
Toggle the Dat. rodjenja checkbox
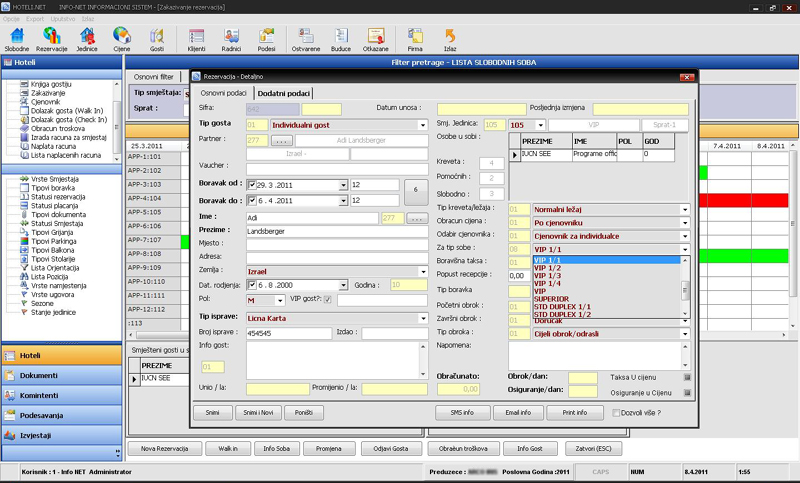tap(252, 285)
